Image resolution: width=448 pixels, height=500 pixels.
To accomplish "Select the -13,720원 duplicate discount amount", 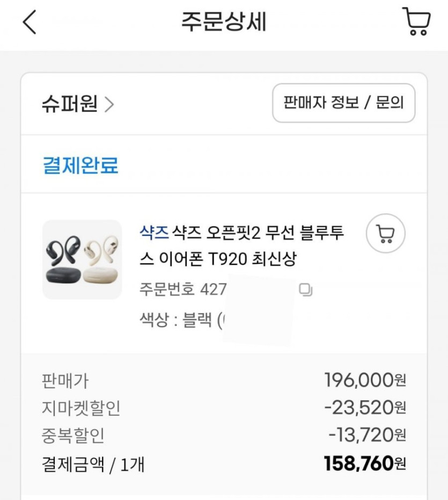I will tap(367, 436).
